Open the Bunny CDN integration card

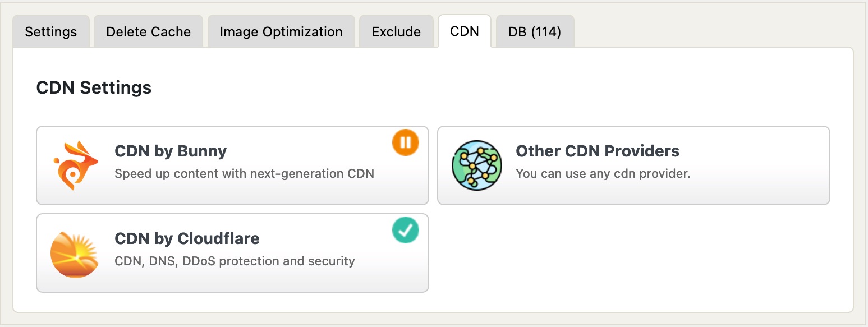click(x=232, y=165)
